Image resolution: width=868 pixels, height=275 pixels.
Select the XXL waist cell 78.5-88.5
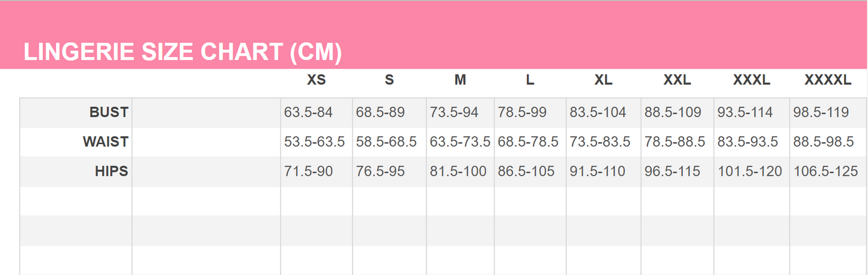675,142
